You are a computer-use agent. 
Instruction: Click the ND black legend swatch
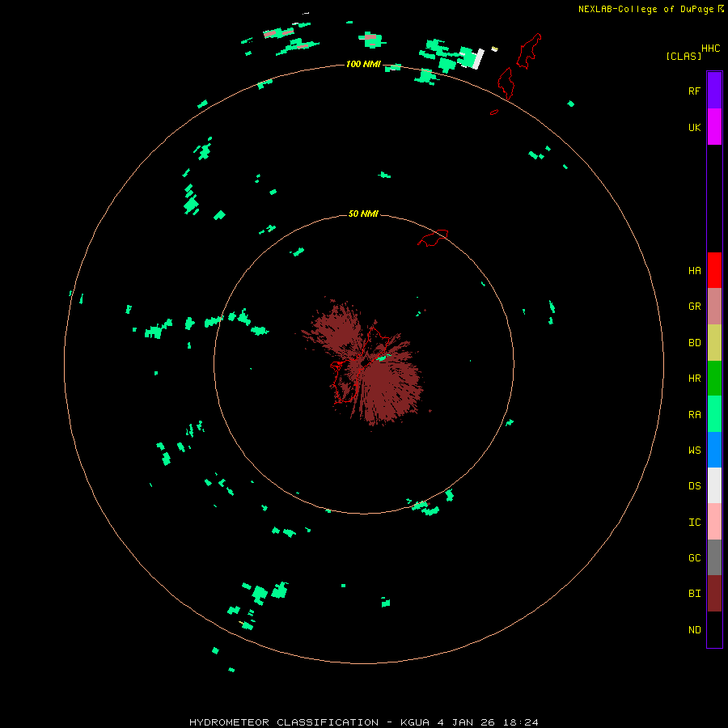(714, 629)
